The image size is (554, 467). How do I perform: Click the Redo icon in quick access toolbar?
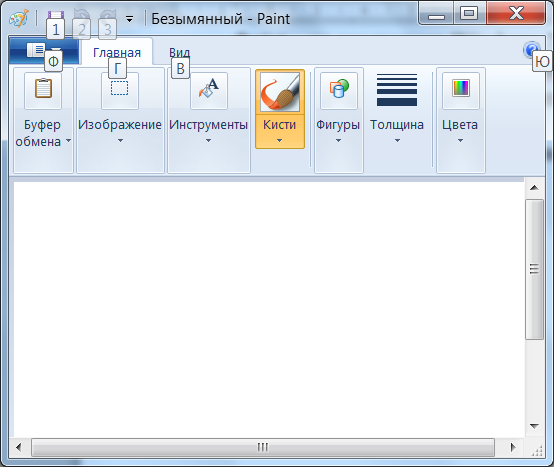[x=108, y=18]
